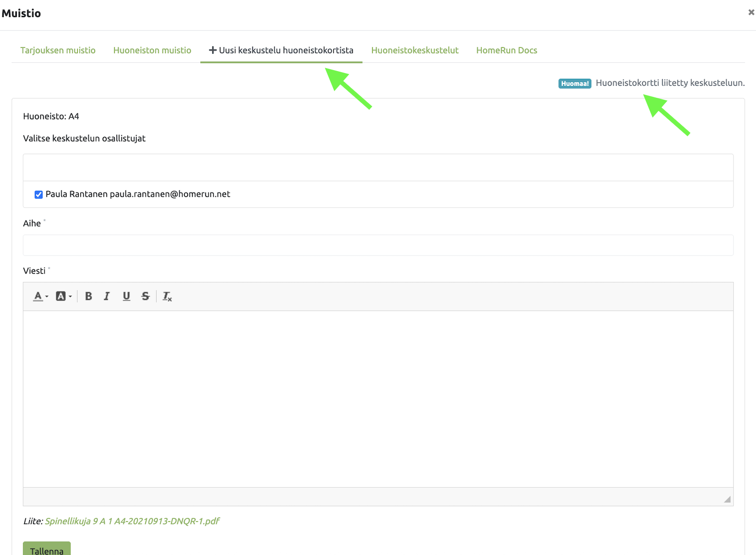Apply italic formatting in editor

pyautogui.click(x=107, y=296)
